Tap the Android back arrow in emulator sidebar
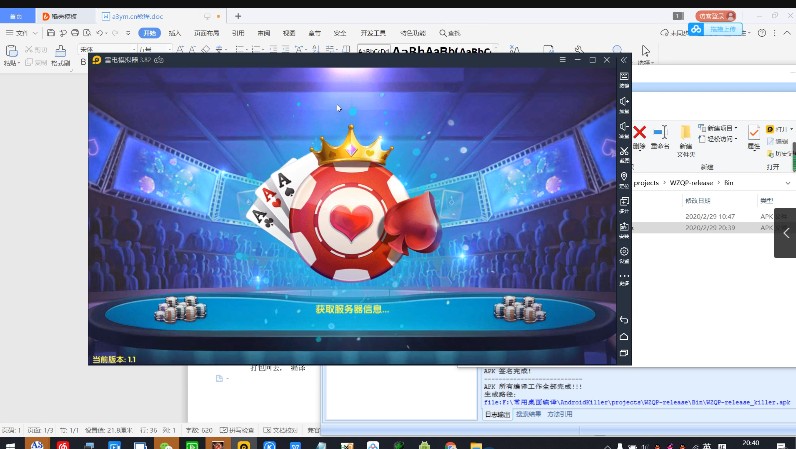796x449 pixels. pos(624,320)
